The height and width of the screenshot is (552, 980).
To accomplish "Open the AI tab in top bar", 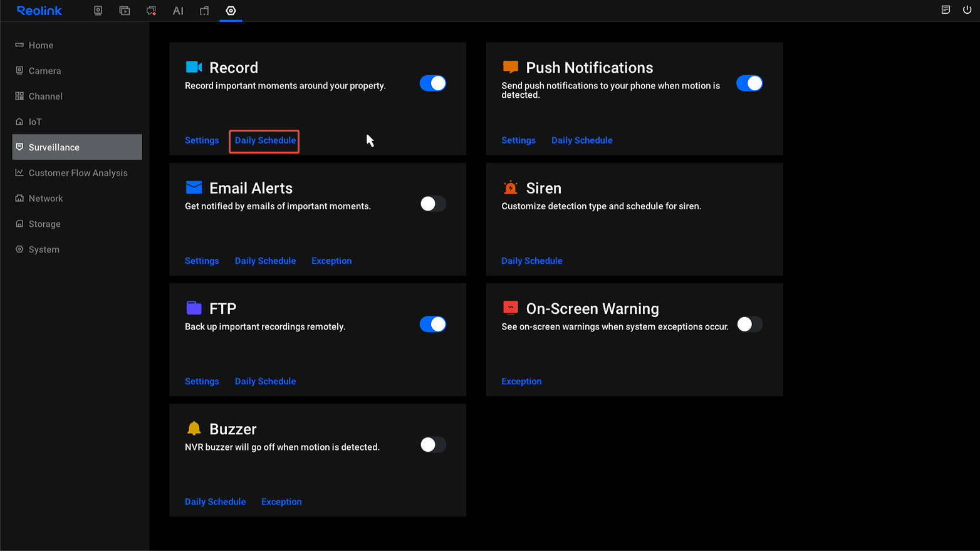I will click(178, 11).
